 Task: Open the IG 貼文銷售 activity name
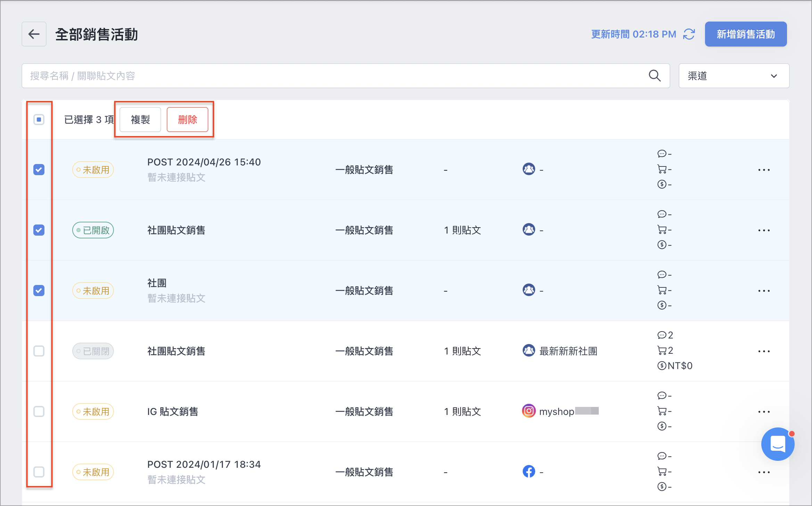[173, 411]
